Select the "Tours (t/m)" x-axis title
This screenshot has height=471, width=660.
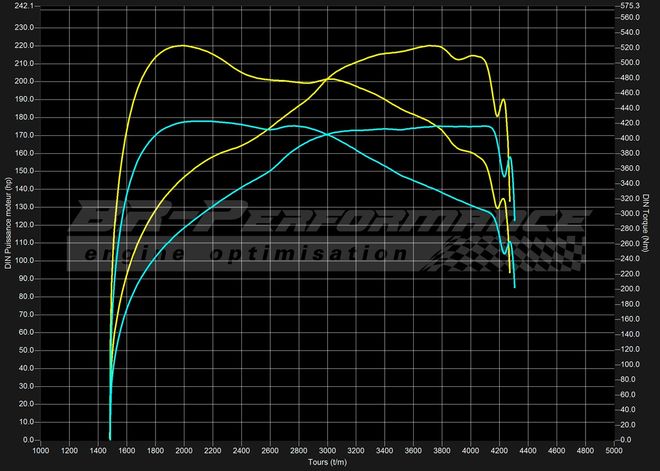click(x=327, y=463)
